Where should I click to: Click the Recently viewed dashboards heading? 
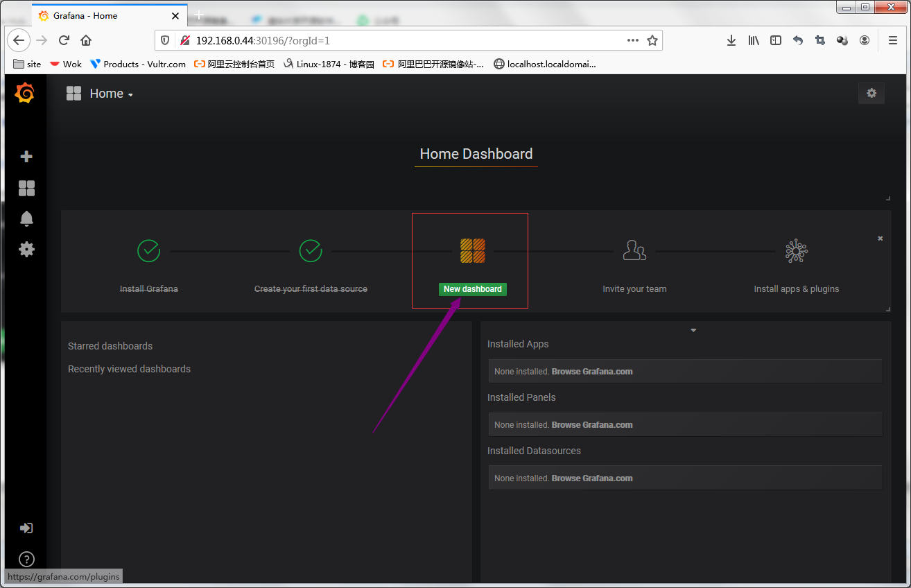click(129, 369)
